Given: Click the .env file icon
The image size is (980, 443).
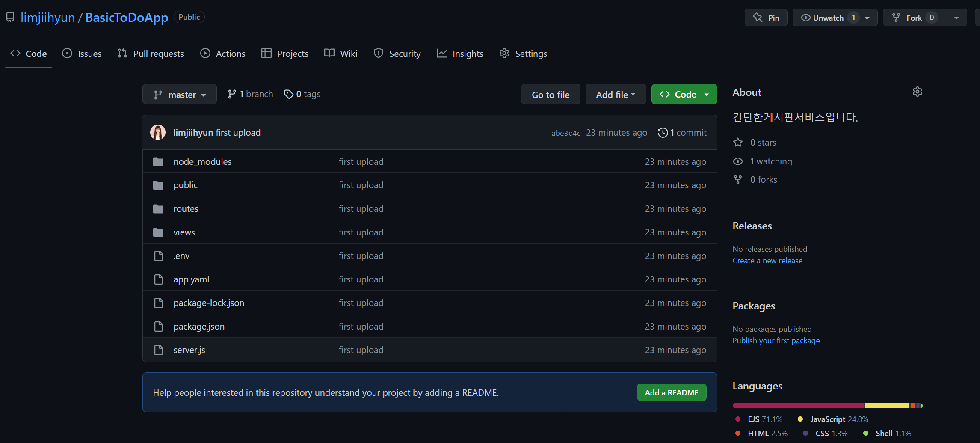Looking at the screenshot, I should [x=158, y=256].
